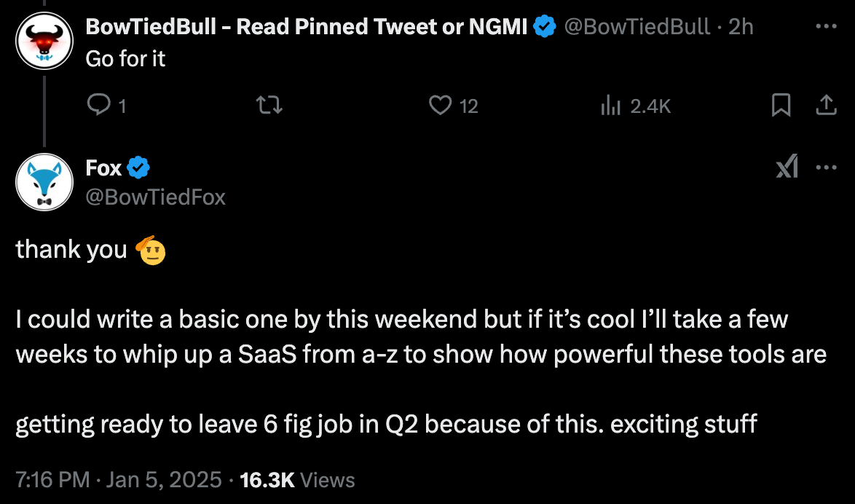Open Fox's profile avatar

pyautogui.click(x=45, y=182)
